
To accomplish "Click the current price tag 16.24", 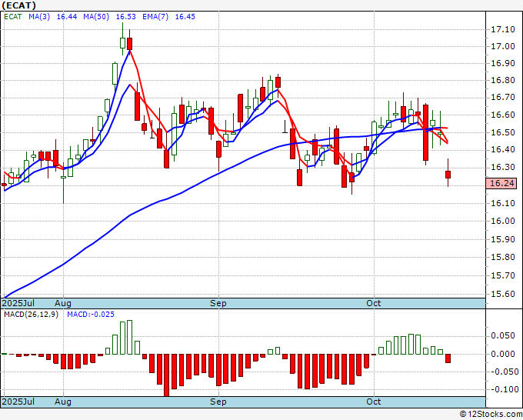I will tap(502, 183).
